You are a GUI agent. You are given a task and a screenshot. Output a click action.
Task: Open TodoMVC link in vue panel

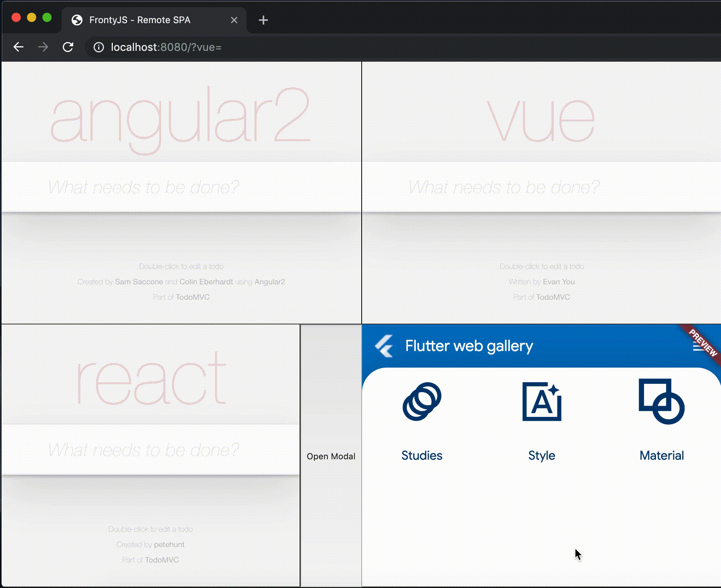click(553, 297)
